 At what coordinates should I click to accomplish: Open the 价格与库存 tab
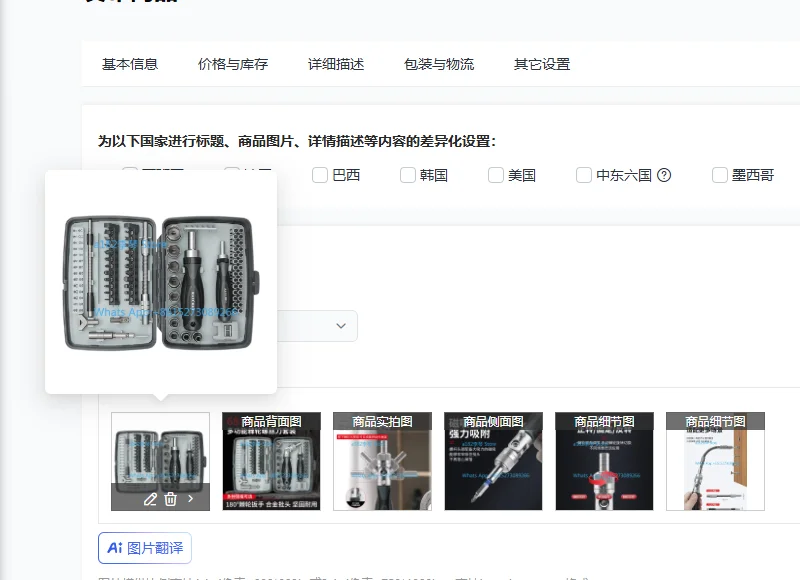click(x=233, y=64)
